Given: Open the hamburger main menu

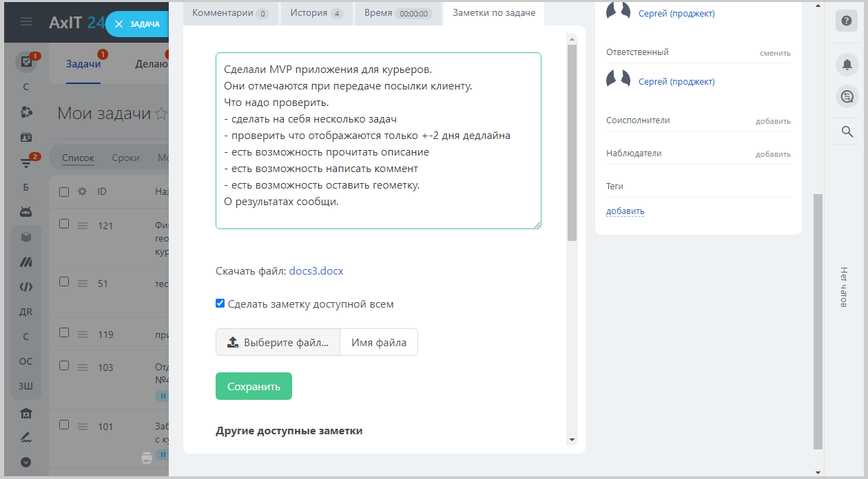Looking at the screenshot, I should (26, 22).
